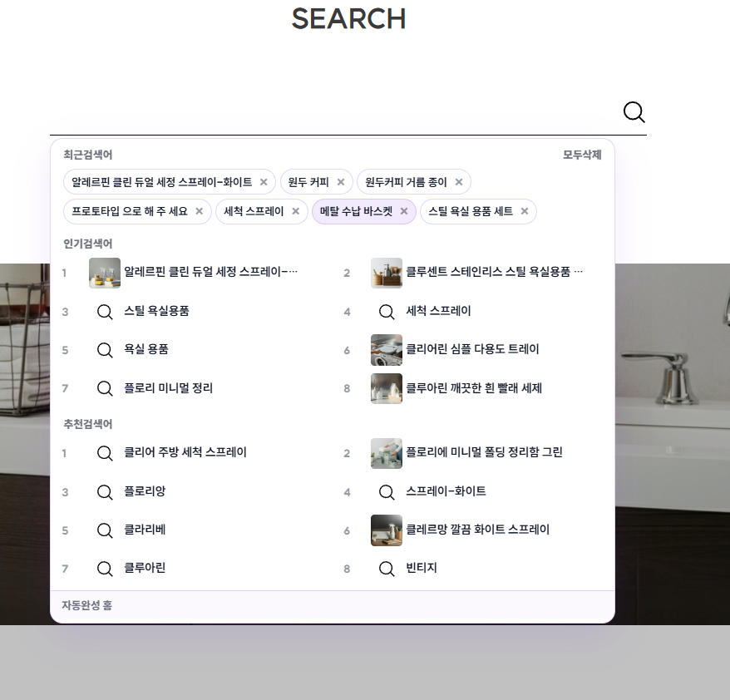Open the 알레르핀 클린 듀얼 세정 스프레이 product thumbnail
The width and height of the screenshot is (730, 700).
coord(105,273)
